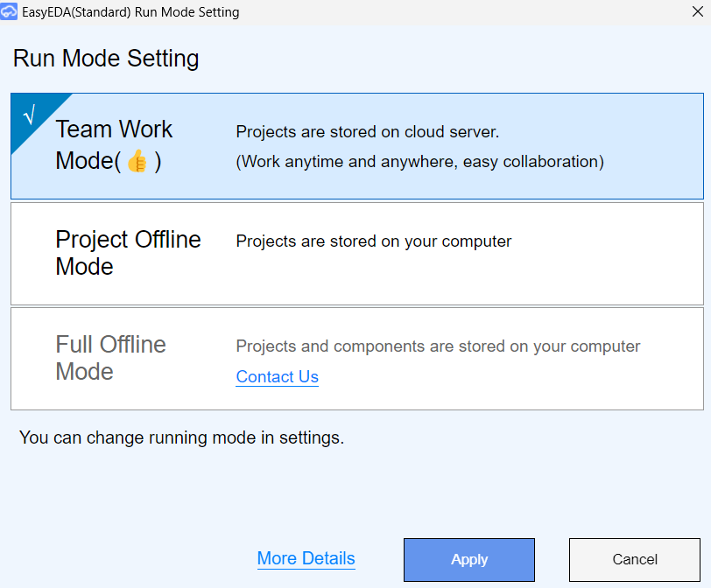This screenshot has width=711, height=588.
Task: Close the Run Mode Setting window
Action: coord(695,12)
